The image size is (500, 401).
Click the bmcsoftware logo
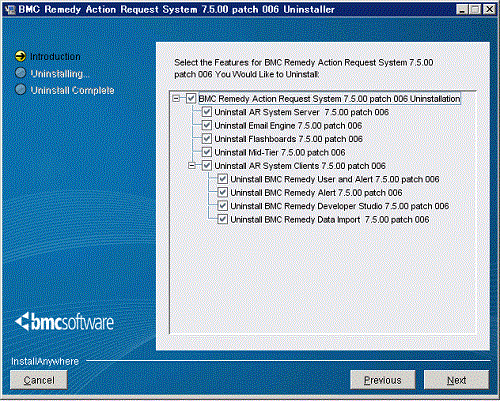(64, 322)
